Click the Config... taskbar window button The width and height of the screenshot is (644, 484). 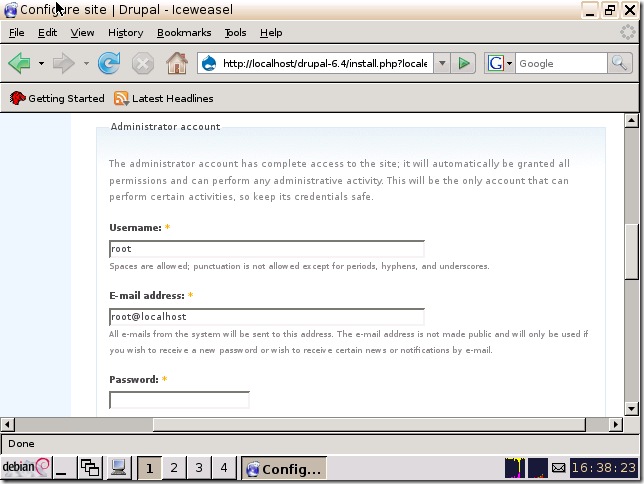tap(283, 468)
